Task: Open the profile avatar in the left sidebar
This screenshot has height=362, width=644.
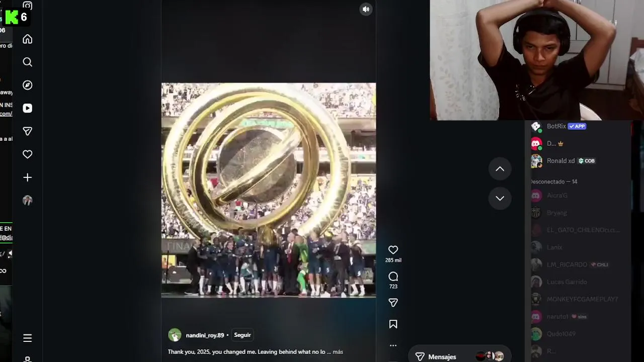Action: 28,201
